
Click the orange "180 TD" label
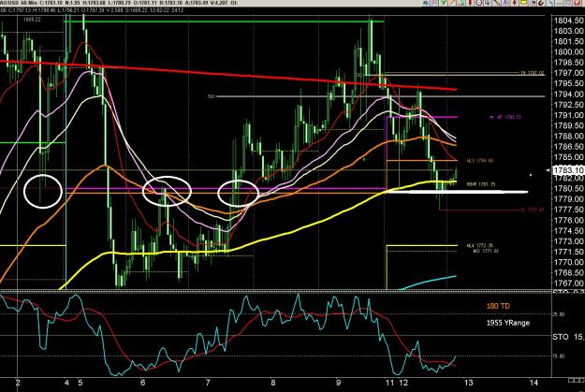point(498,306)
